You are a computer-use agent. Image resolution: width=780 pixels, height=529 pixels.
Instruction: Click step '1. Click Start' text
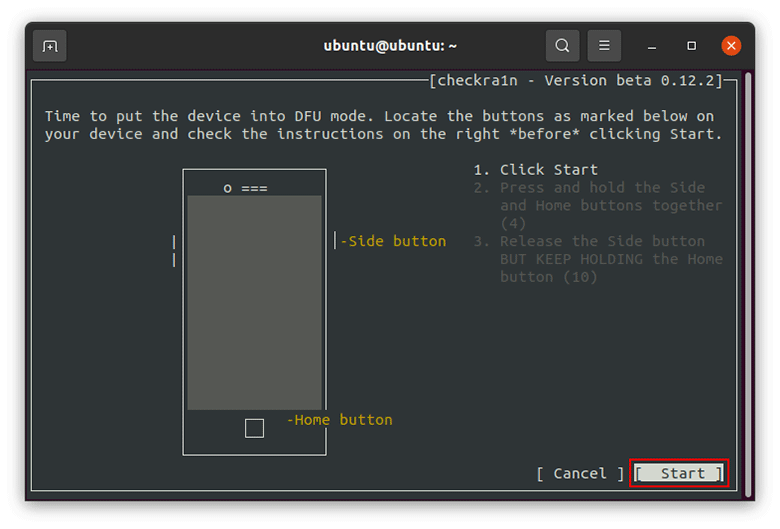click(536, 170)
